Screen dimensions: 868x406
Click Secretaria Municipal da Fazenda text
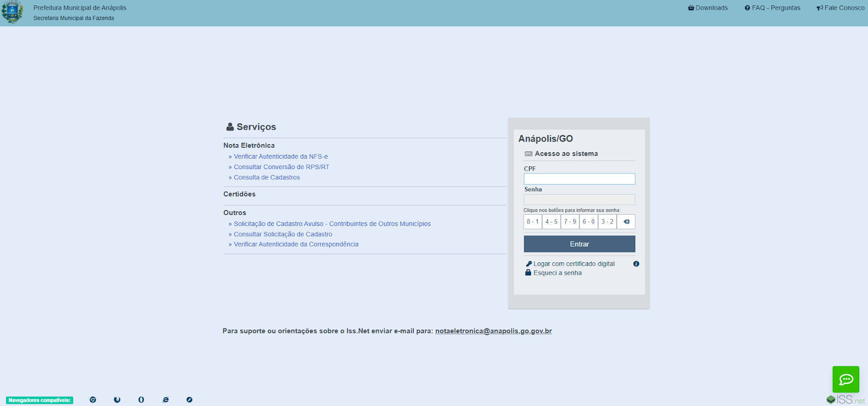pos(74,18)
